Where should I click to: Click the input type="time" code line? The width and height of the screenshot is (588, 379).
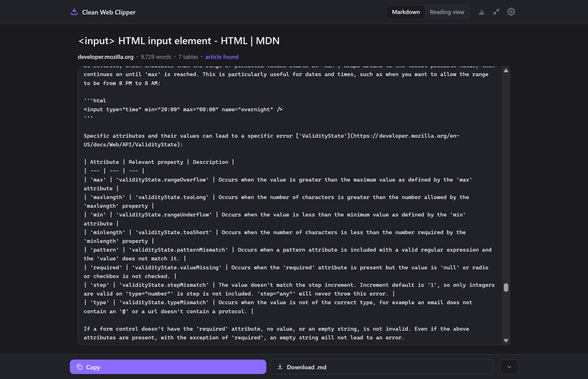[x=183, y=109]
